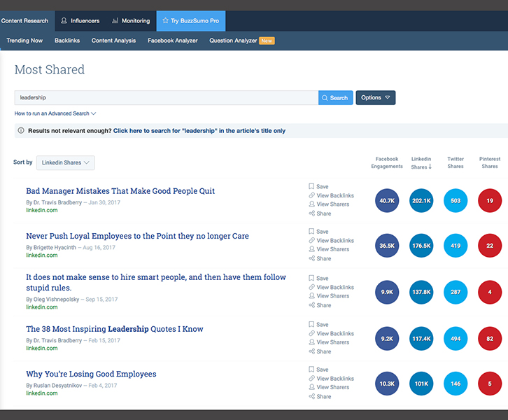
Task: Click View Backlinks icon for 38 Leadership Quotes
Action: coord(311,333)
